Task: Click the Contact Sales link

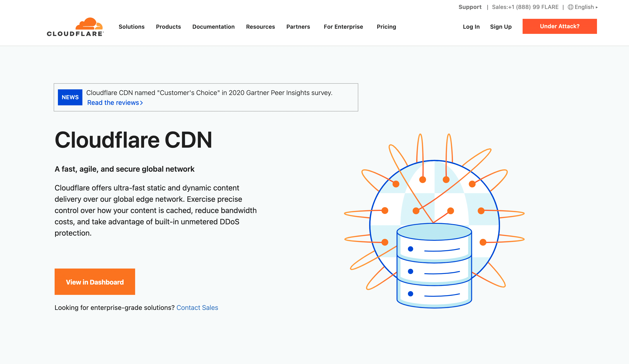Action: (197, 307)
